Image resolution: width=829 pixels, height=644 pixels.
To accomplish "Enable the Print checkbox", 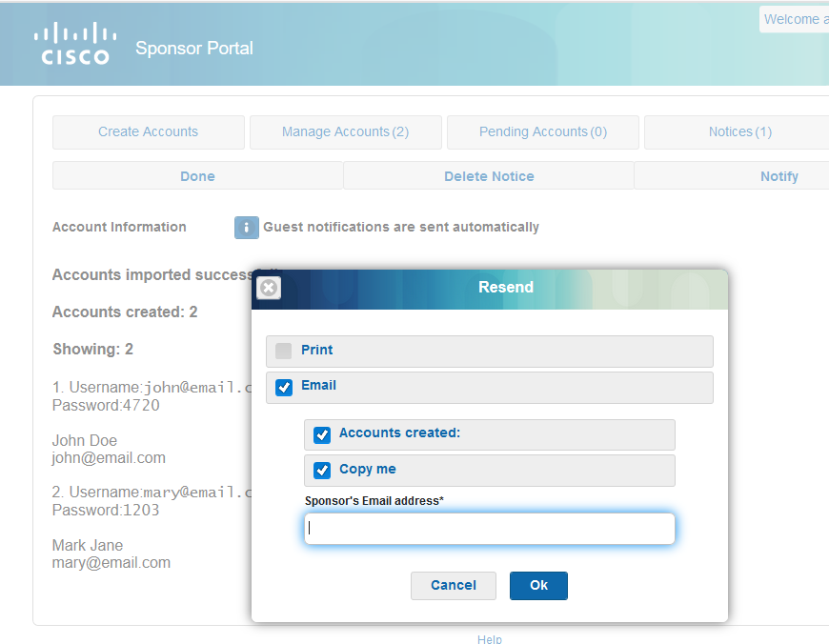I will [282, 351].
